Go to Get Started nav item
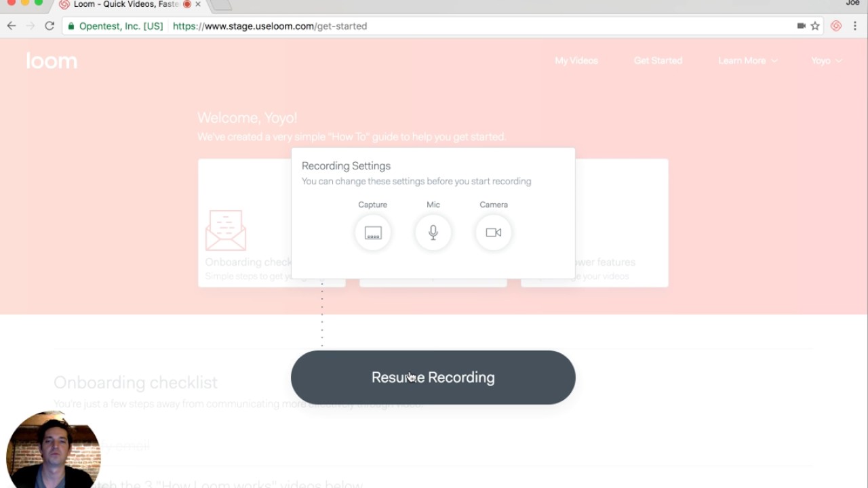This screenshot has width=868, height=488. 658,60
